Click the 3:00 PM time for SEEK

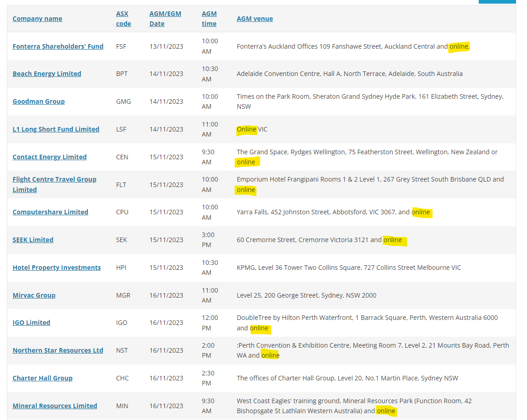pyautogui.click(x=208, y=240)
